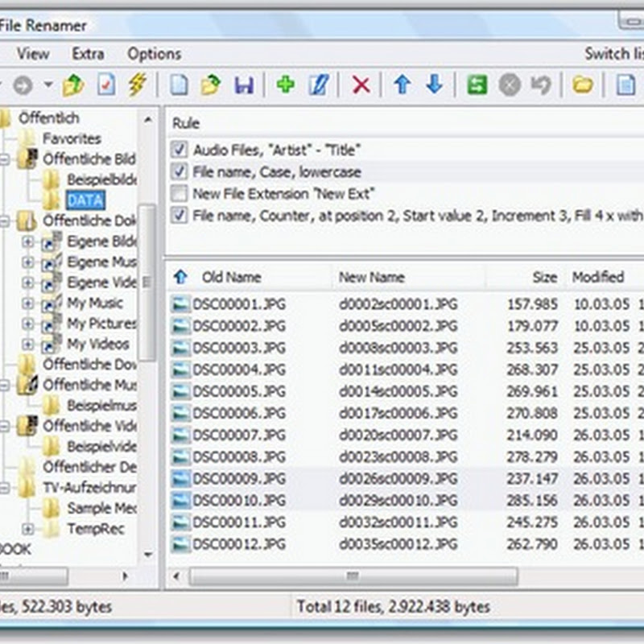Click the red X delete rule icon
This screenshot has width=644, height=644.
coord(361,85)
